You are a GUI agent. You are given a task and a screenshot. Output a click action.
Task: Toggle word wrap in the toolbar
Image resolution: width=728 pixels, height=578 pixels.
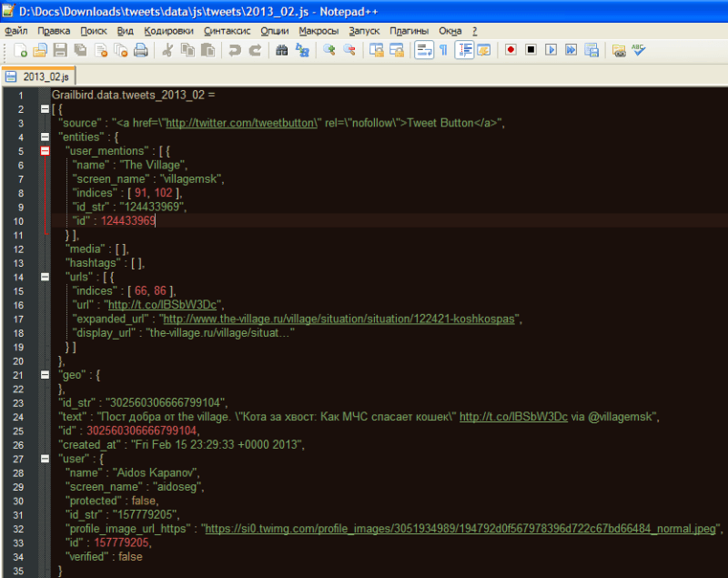pyautogui.click(x=424, y=50)
